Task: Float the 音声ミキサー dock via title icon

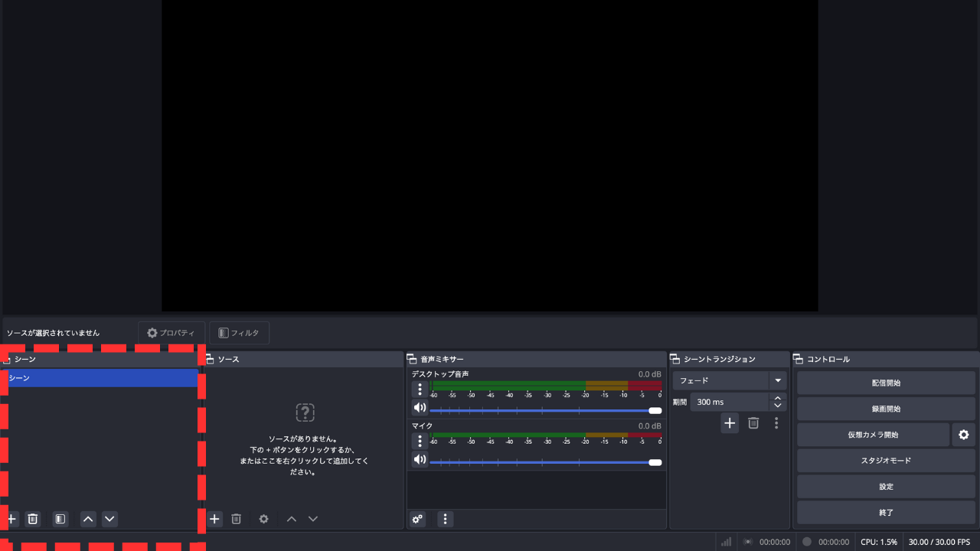Action: 412,359
